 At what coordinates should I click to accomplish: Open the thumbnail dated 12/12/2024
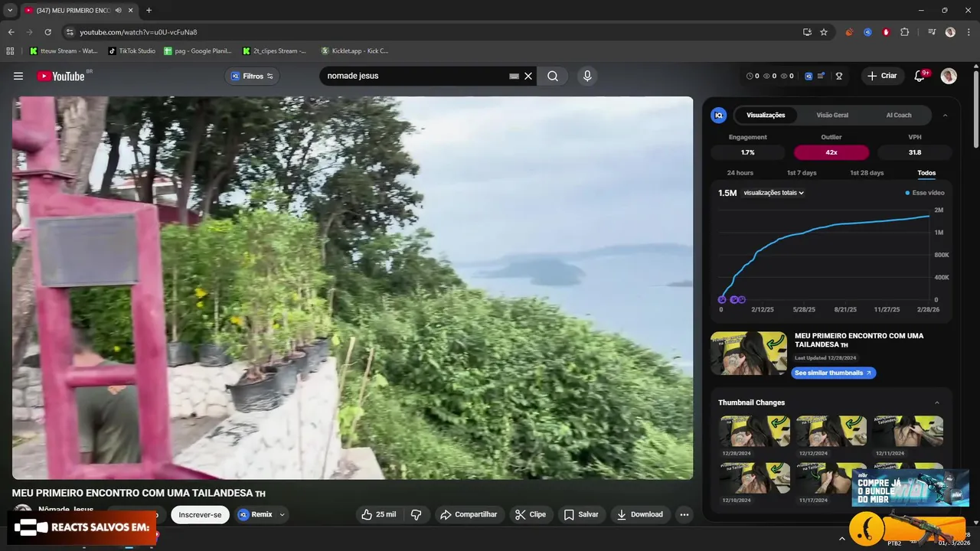tap(831, 431)
